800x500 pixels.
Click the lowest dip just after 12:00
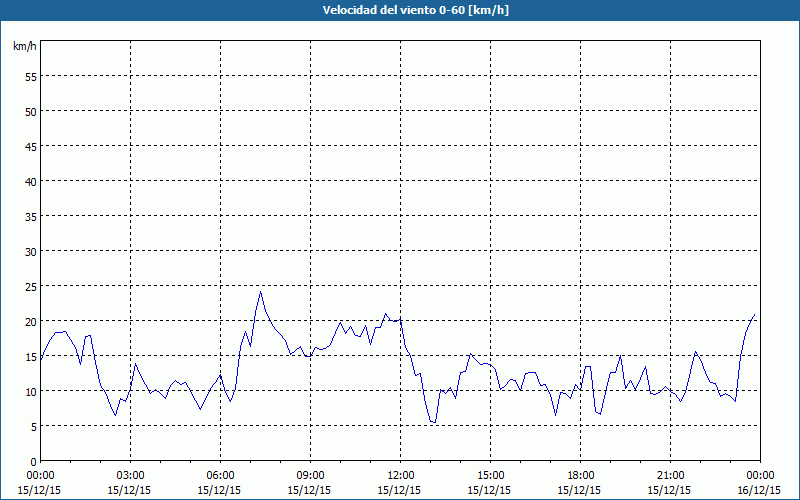coord(434,423)
